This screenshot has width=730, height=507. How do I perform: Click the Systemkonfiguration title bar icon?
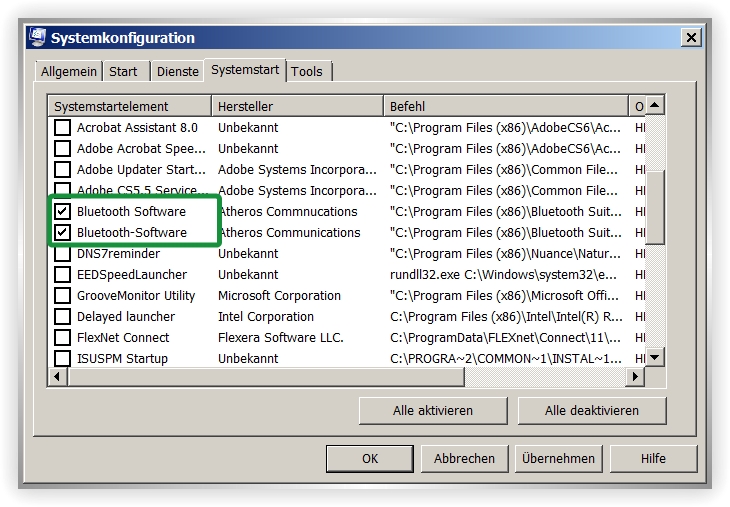tap(37, 38)
